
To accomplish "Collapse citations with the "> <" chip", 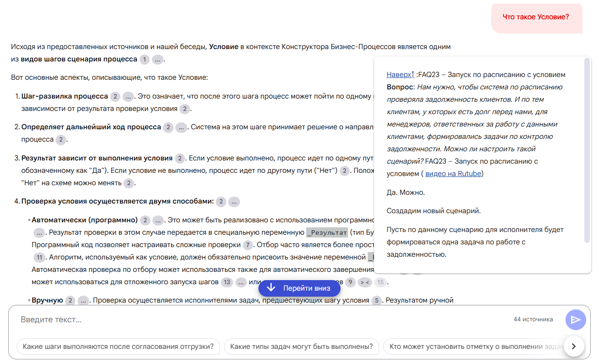I will [365, 282].
